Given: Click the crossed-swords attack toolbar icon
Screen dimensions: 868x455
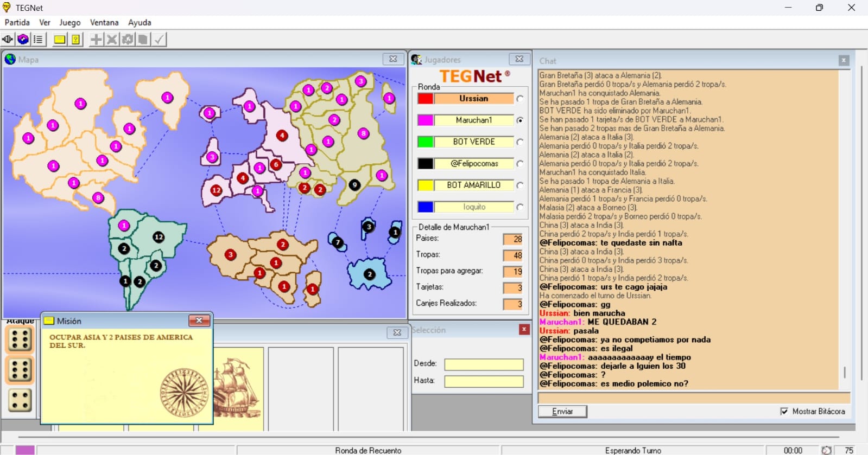Looking at the screenshot, I should [x=112, y=39].
